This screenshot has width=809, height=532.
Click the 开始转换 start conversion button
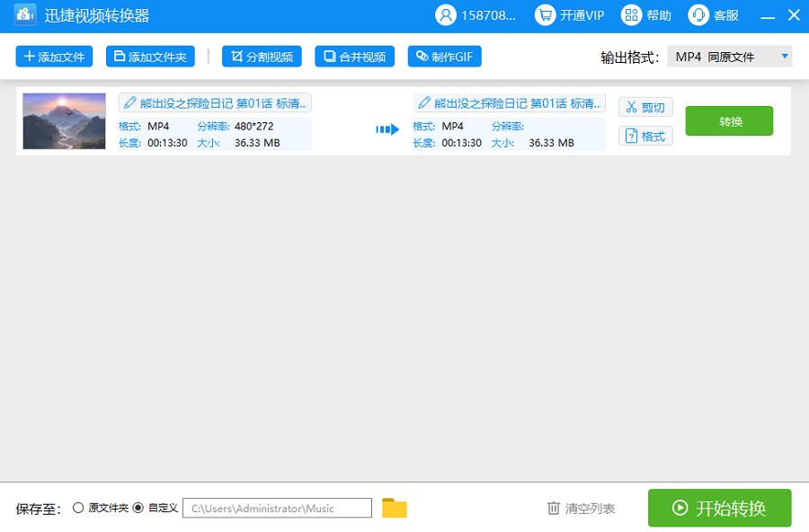[x=719, y=508]
